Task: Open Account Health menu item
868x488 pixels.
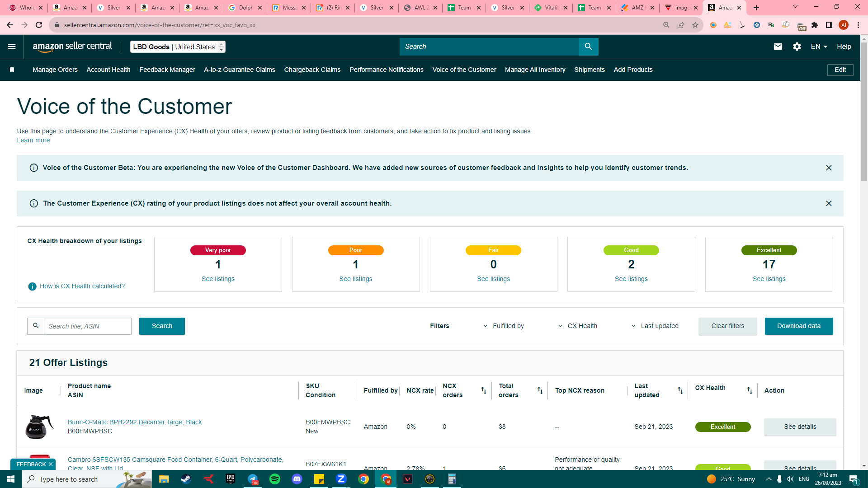Action: coord(108,70)
